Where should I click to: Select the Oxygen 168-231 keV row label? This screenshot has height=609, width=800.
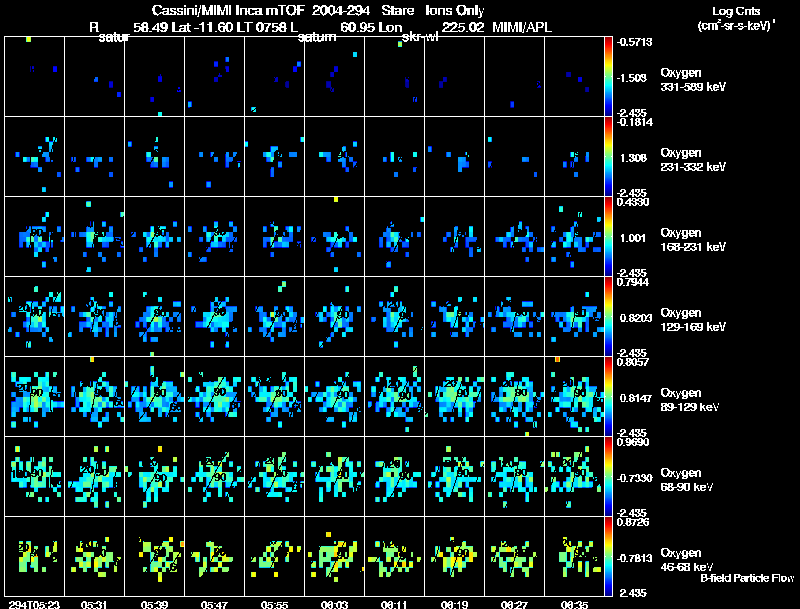(x=693, y=240)
